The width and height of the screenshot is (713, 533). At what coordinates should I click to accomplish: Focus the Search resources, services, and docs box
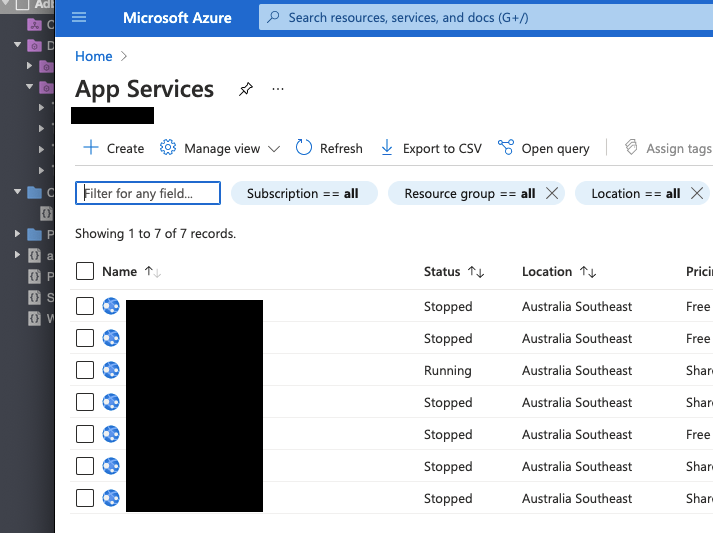[486, 17]
